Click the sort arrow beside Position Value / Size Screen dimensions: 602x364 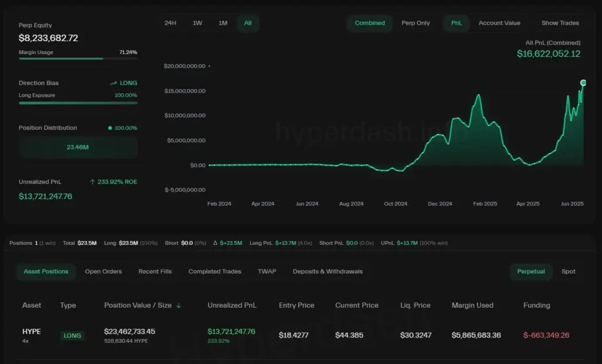coord(179,305)
